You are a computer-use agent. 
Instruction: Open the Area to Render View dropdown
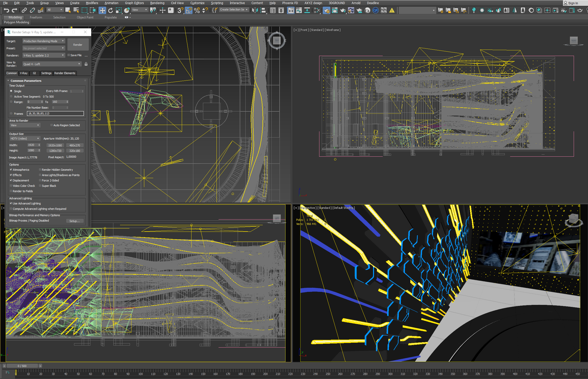[25, 125]
